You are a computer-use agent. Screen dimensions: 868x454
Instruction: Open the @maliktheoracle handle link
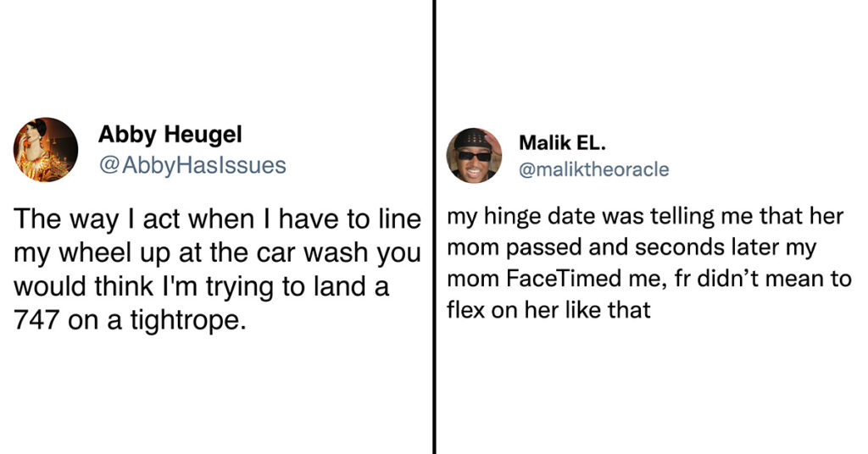pos(594,169)
